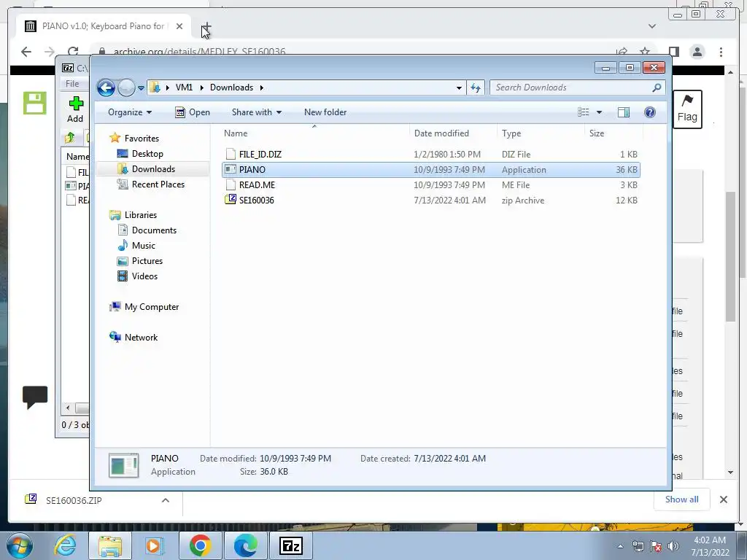This screenshot has height=560, width=747.
Task: Open the recent locations dropdown arrow
Action: click(141, 88)
